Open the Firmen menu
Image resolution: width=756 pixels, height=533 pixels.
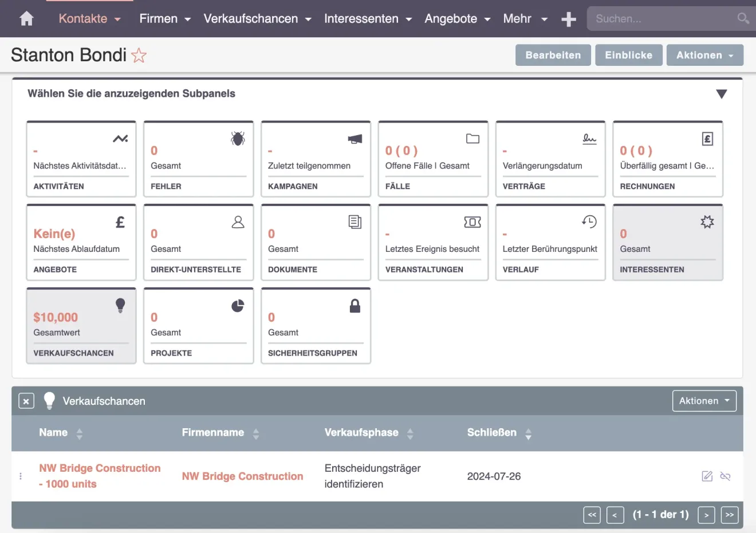click(165, 19)
